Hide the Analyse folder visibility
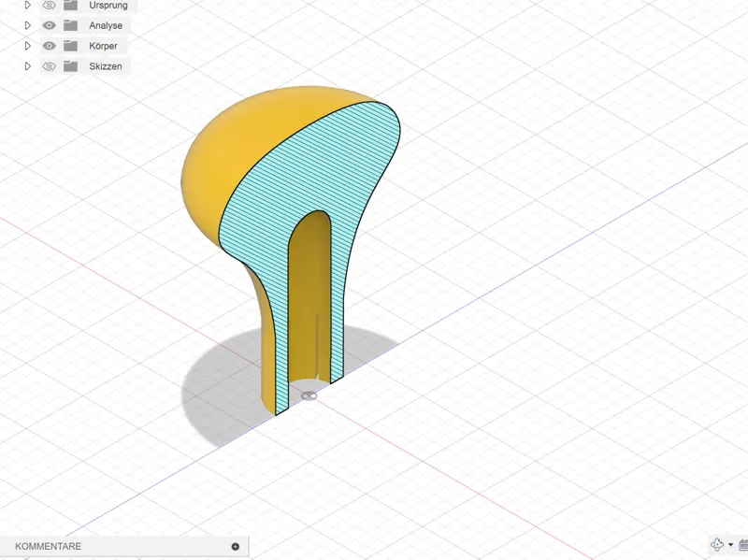748x560 pixels. click(x=49, y=25)
